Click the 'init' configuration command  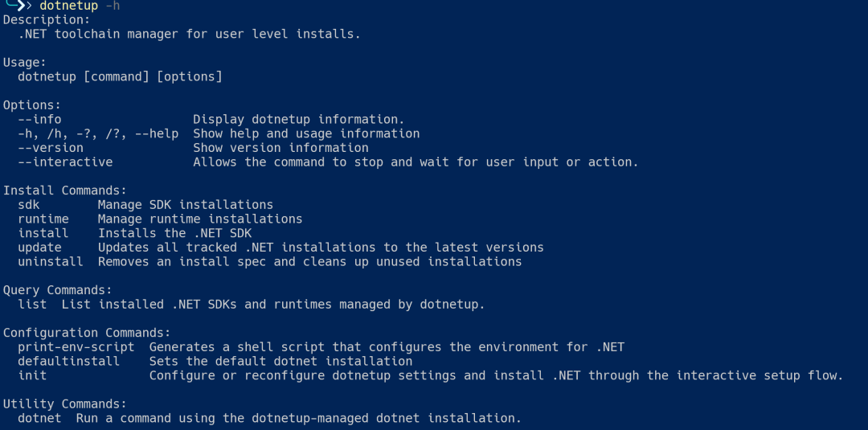pos(32,376)
